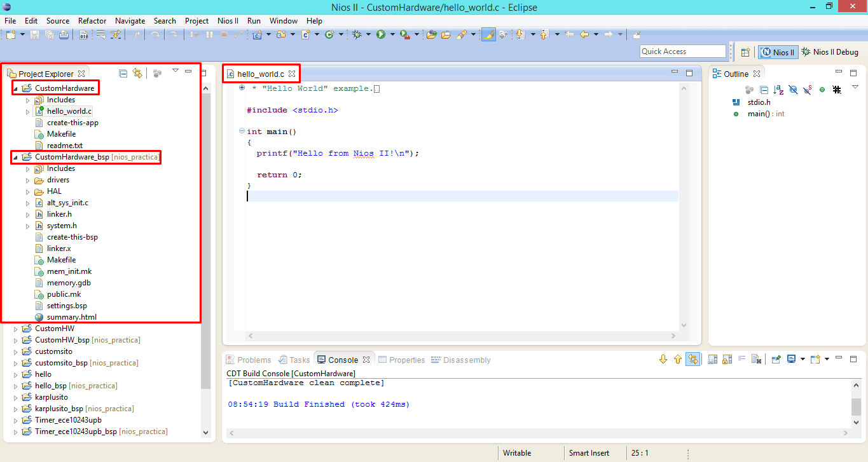This screenshot has width=868, height=462.
Task: Click the editor horizontal scrollbar
Action: pyautogui.click(x=462, y=335)
